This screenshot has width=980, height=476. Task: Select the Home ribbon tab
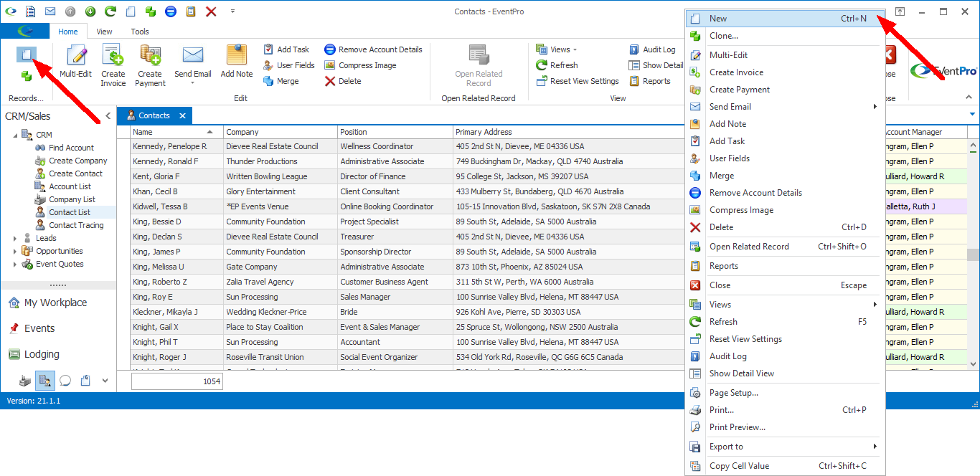(68, 32)
